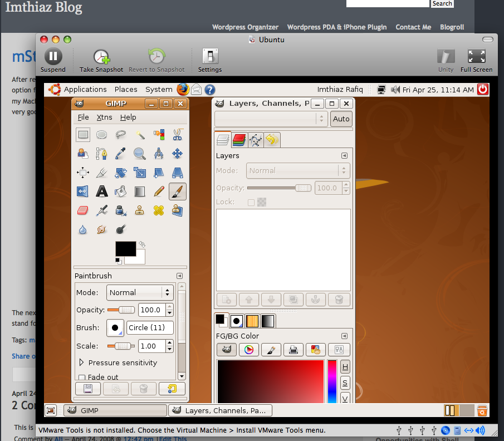Switch to the Channels tab
The height and width of the screenshot is (441, 504).
pos(239,140)
